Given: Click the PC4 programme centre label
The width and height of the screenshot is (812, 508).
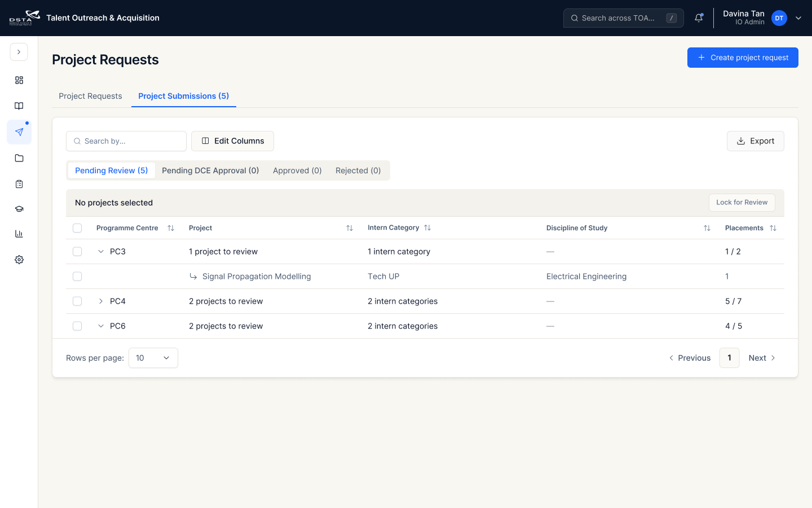Looking at the screenshot, I should coord(118,301).
